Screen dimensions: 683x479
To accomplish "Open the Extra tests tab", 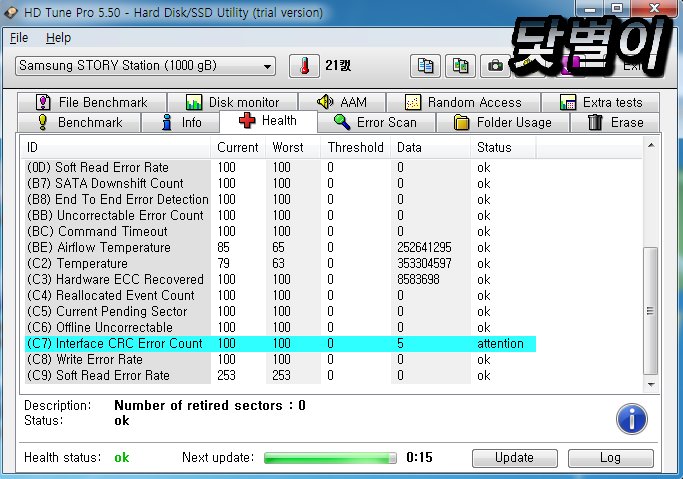I will coord(601,102).
